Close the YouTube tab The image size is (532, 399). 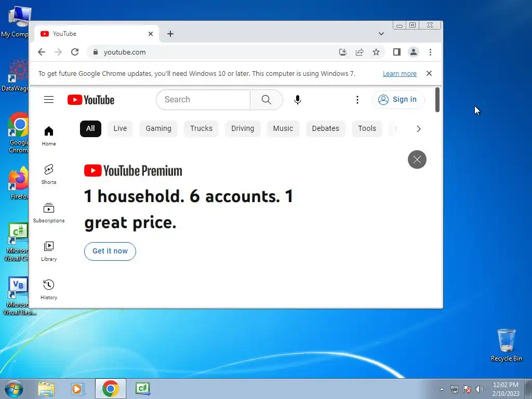click(x=151, y=34)
